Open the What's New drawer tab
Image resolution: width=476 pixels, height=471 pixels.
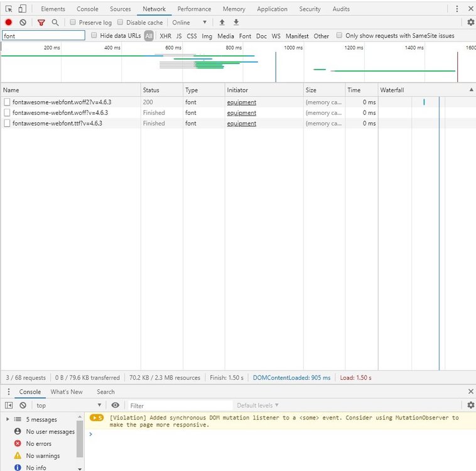pyautogui.click(x=67, y=392)
